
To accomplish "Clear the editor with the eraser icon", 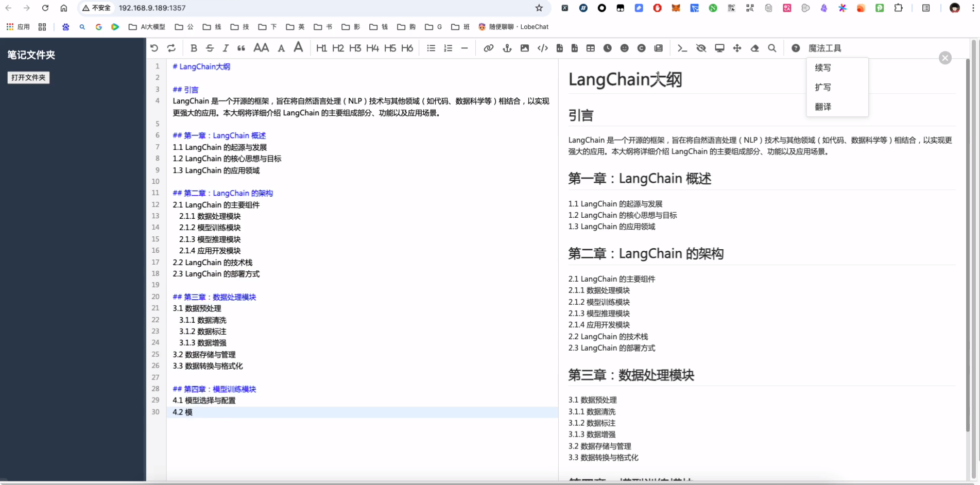I will coord(754,48).
